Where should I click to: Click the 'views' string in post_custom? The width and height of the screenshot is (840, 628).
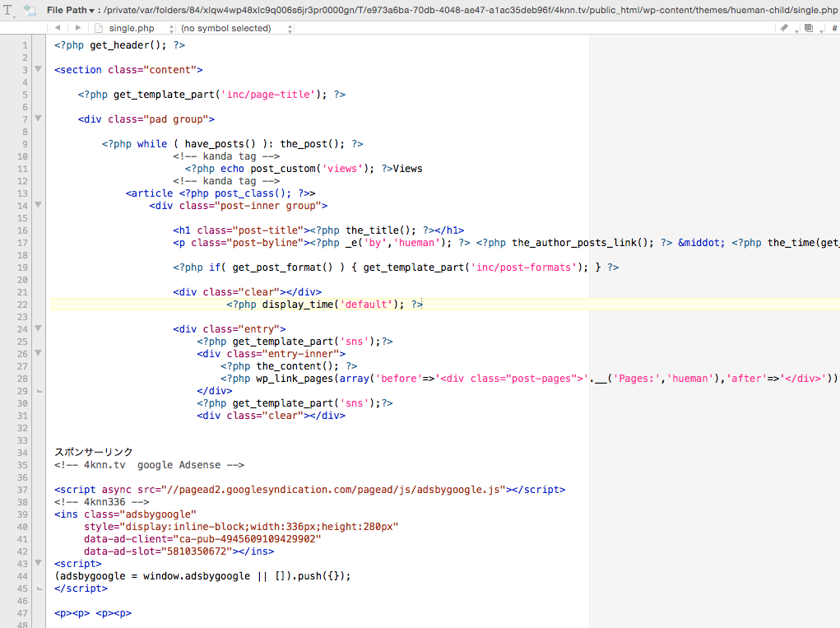tap(342, 169)
